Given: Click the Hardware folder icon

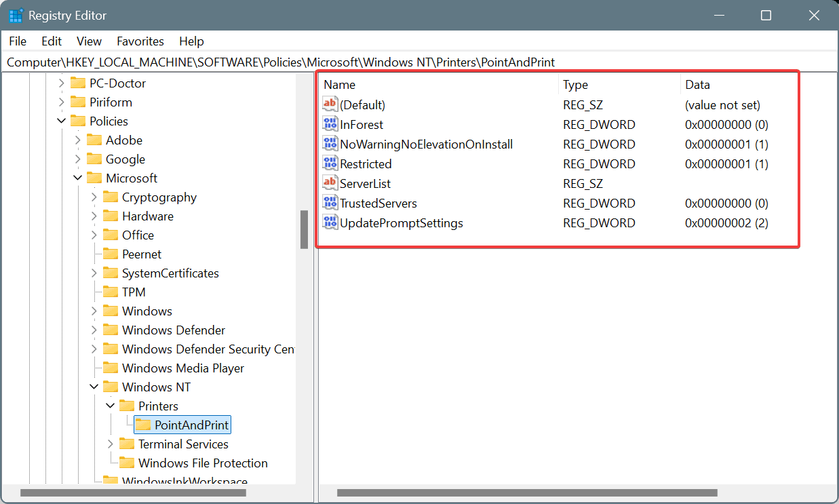Looking at the screenshot, I should click(x=111, y=216).
